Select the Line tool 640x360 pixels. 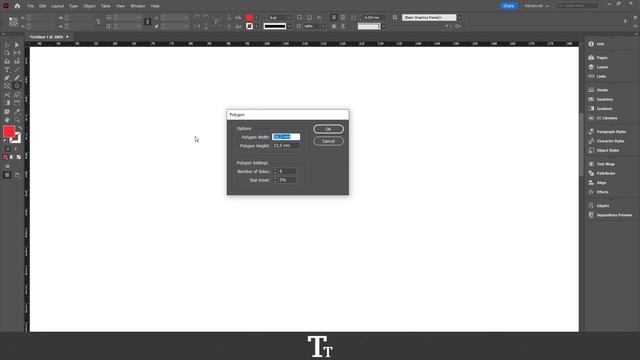click(x=17, y=70)
